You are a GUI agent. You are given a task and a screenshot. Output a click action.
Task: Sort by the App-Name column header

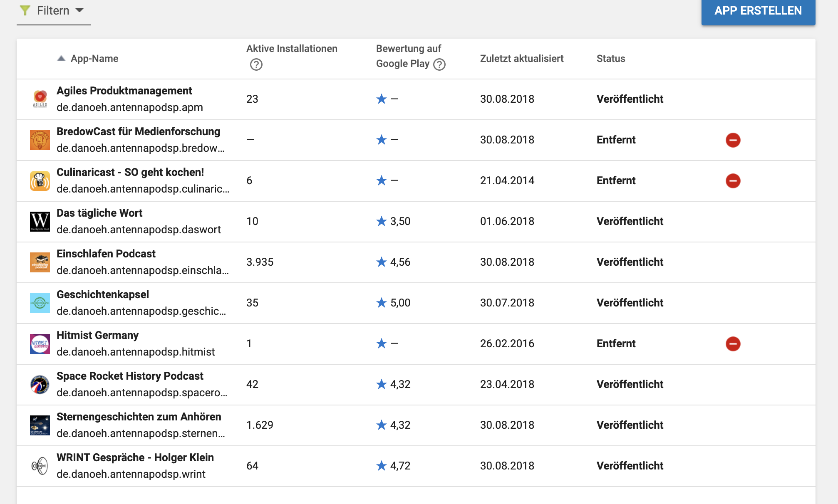pyautogui.click(x=94, y=59)
